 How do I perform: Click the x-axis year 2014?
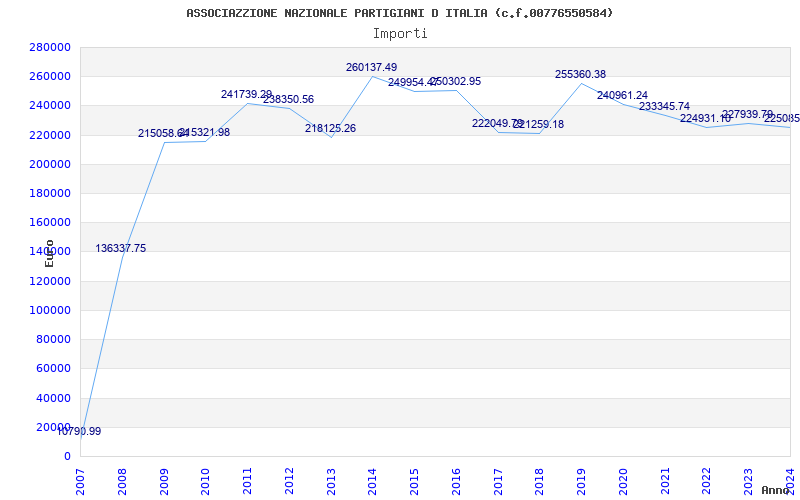[x=372, y=482]
